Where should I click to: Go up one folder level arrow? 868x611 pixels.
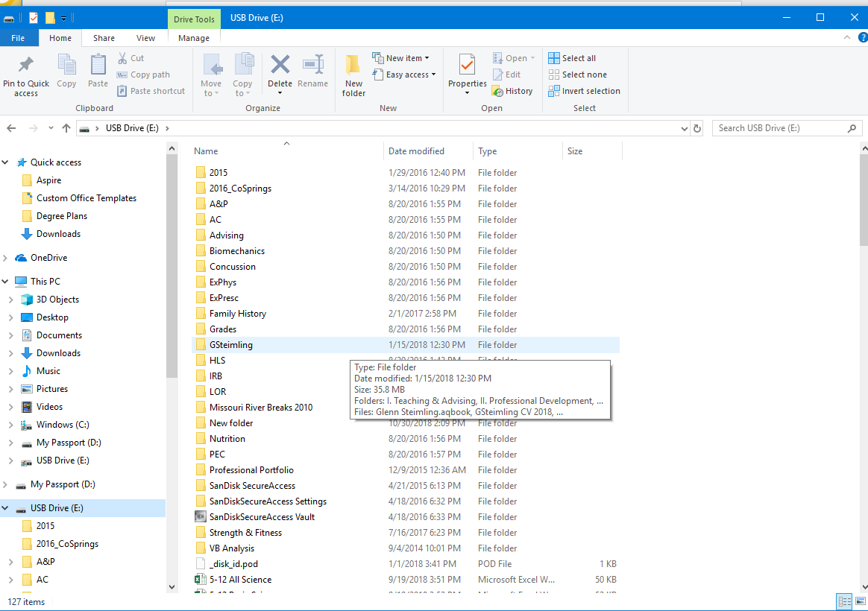click(66, 128)
